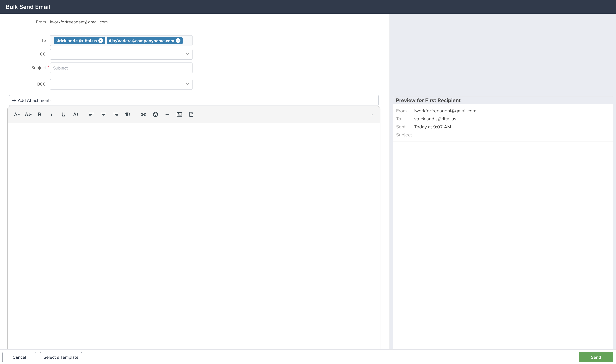The height and width of the screenshot is (364, 616).
Task: Remove AjayVadera@companyname.com recipient
Action: [x=178, y=41]
